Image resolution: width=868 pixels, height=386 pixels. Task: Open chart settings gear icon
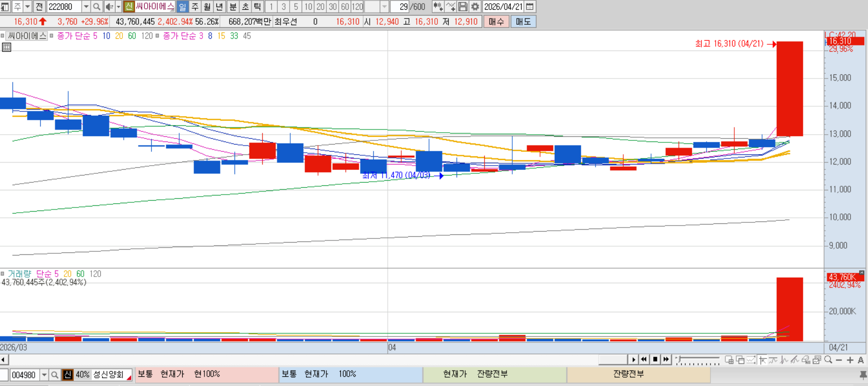[475, 7]
